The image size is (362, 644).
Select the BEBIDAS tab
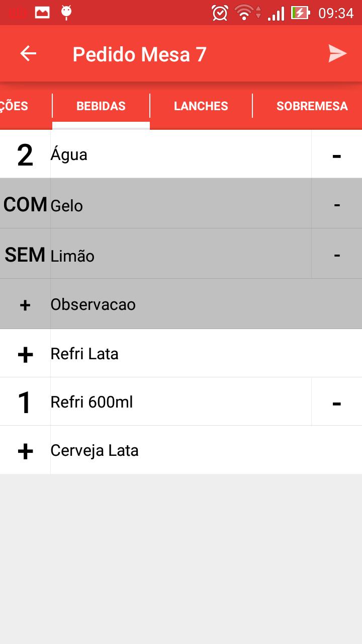click(x=101, y=106)
